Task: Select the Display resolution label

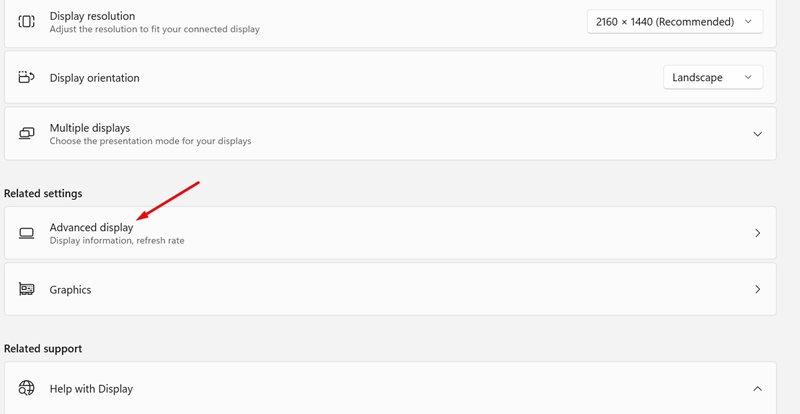Action: point(92,16)
